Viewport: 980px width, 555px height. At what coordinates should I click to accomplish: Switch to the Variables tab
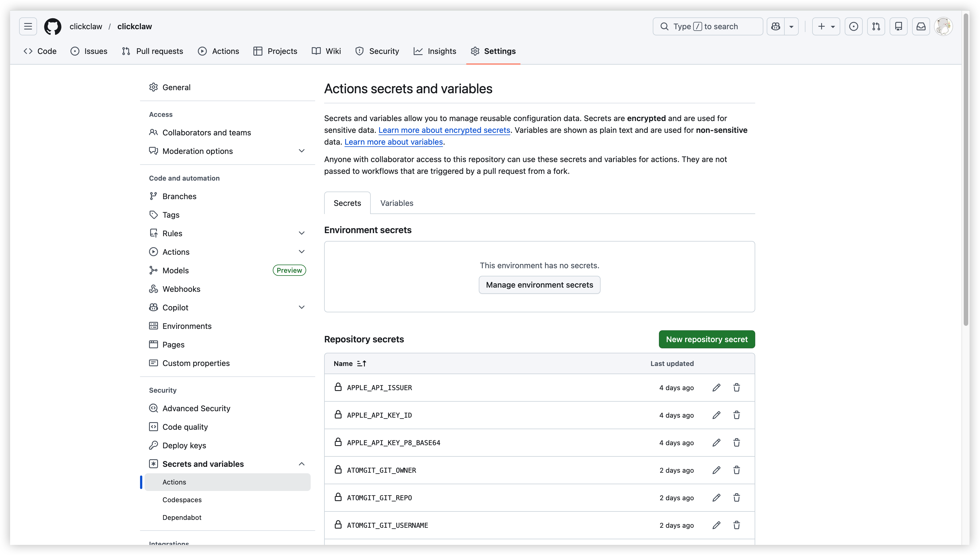pyautogui.click(x=397, y=203)
